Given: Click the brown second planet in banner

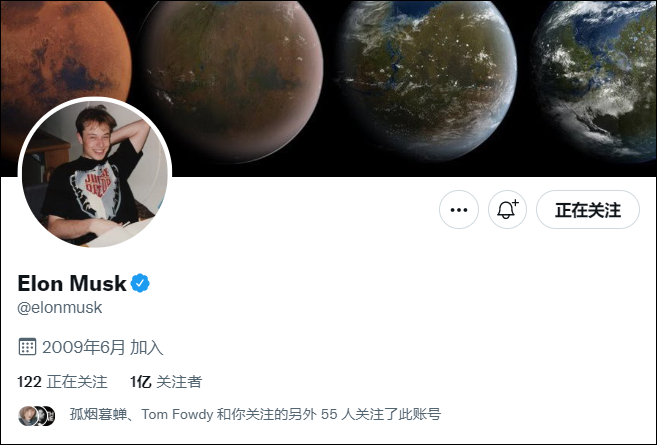Looking at the screenshot, I should (x=235, y=82).
